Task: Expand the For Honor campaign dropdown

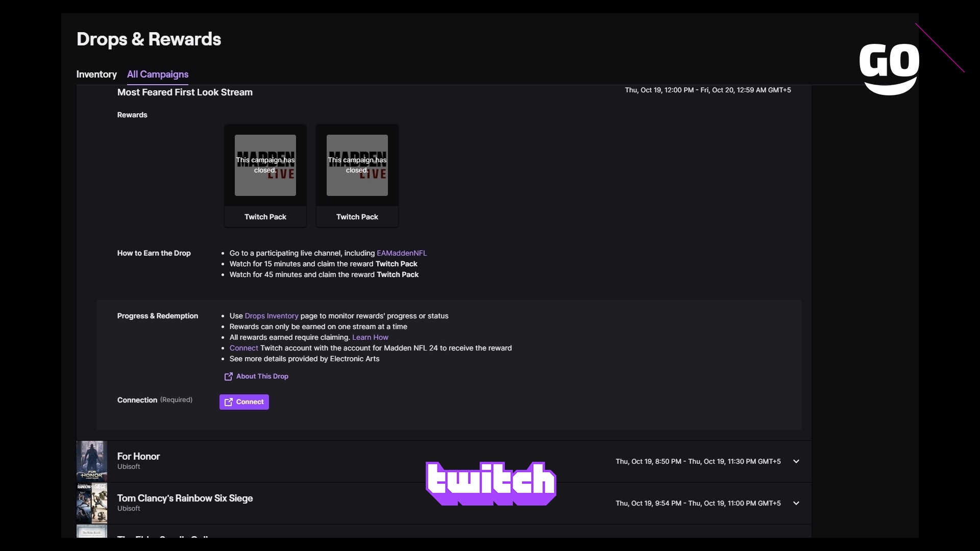Action: click(796, 461)
